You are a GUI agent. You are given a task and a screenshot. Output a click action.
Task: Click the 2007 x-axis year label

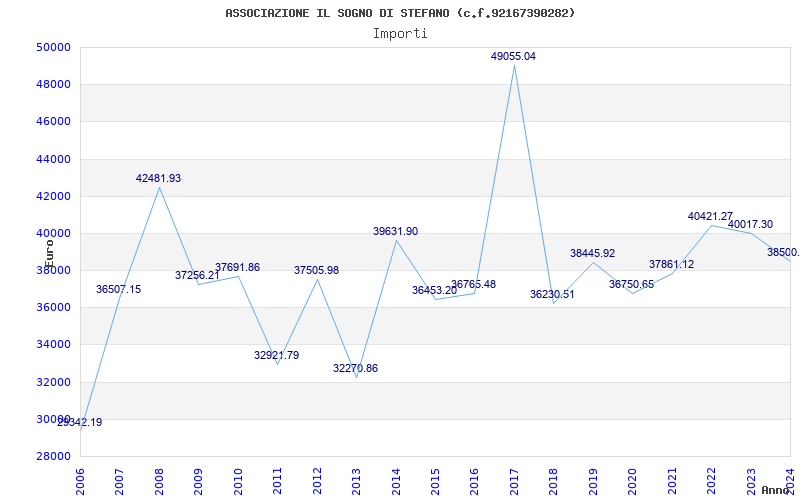tap(119, 482)
